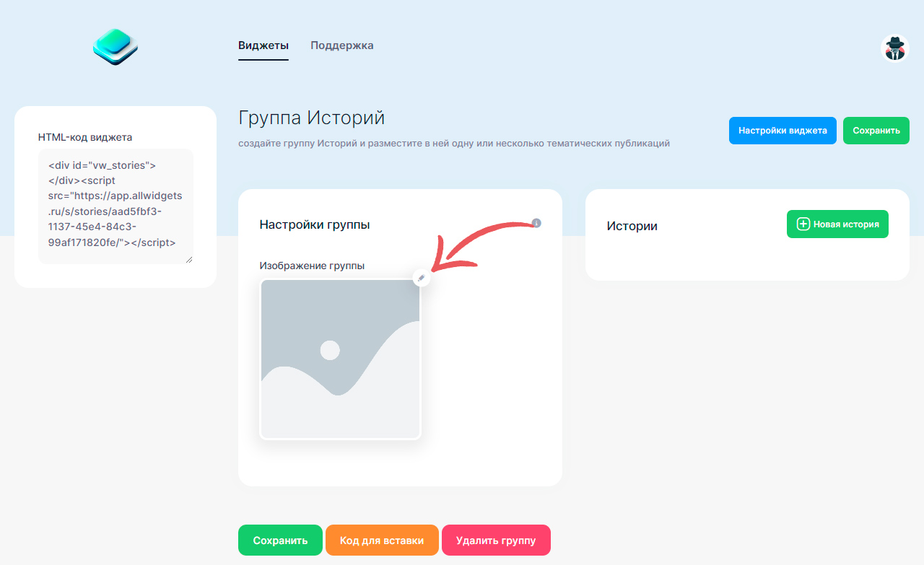Click the pencil edit icon on group image

click(422, 278)
